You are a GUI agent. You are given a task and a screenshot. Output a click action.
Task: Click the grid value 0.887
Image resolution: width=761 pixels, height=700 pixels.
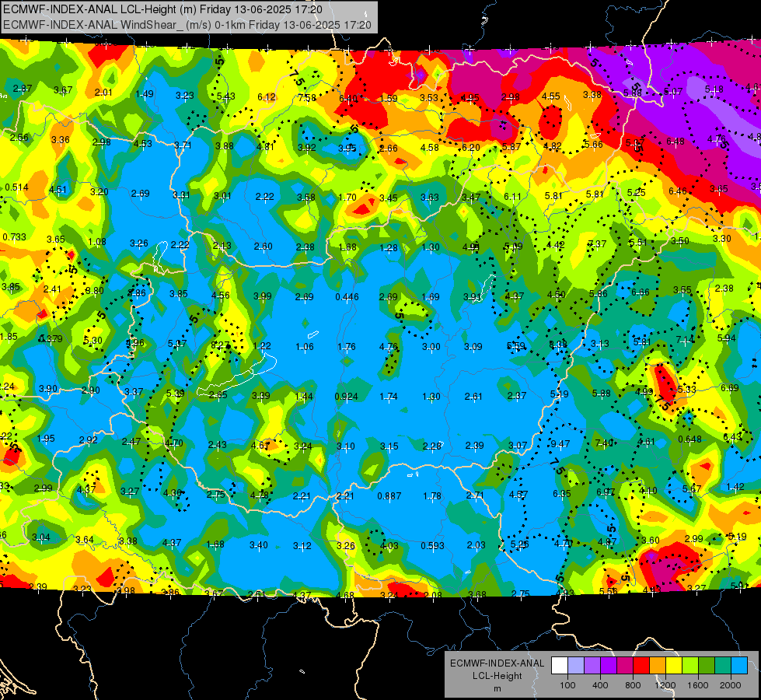pos(389,496)
